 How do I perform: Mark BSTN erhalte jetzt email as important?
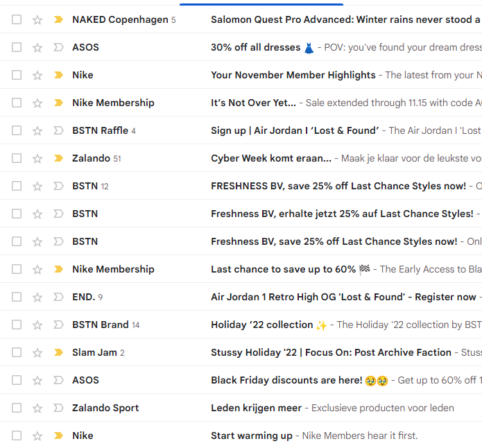58,214
